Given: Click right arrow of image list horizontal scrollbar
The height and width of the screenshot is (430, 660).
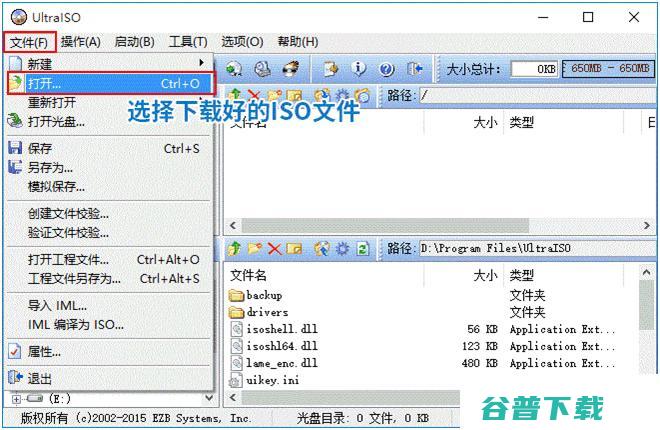Looking at the screenshot, I should pyautogui.click(x=647, y=226).
